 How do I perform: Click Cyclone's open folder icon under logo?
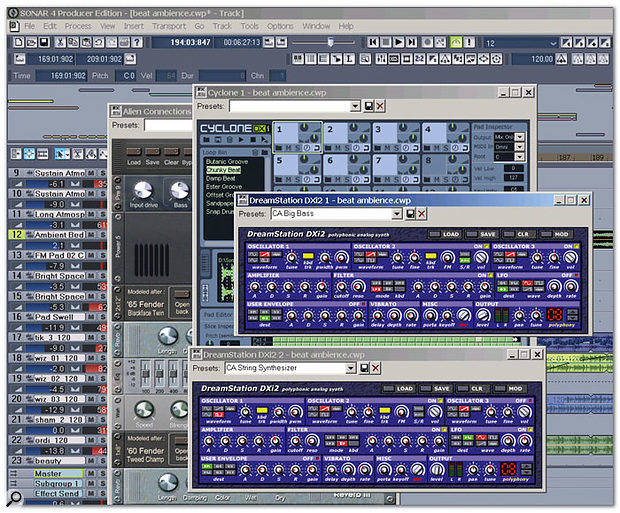pyautogui.click(x=206, y=140)
